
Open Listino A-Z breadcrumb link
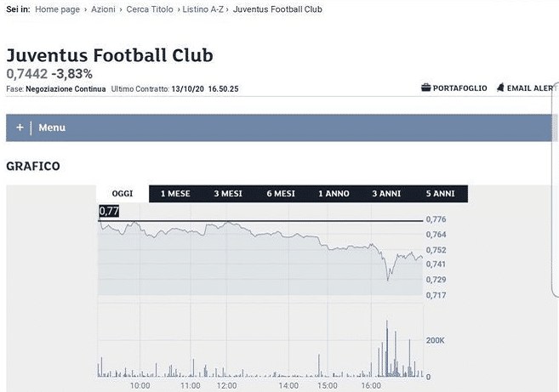click(x=203, y=9)
